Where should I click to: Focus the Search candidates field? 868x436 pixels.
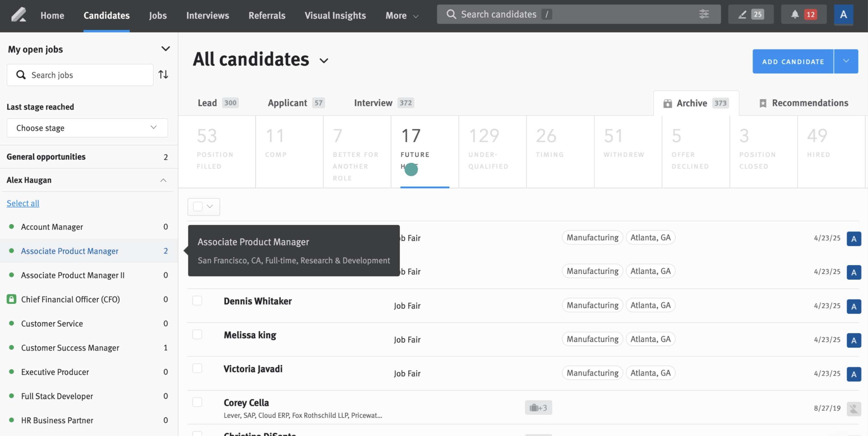point(578,14)
